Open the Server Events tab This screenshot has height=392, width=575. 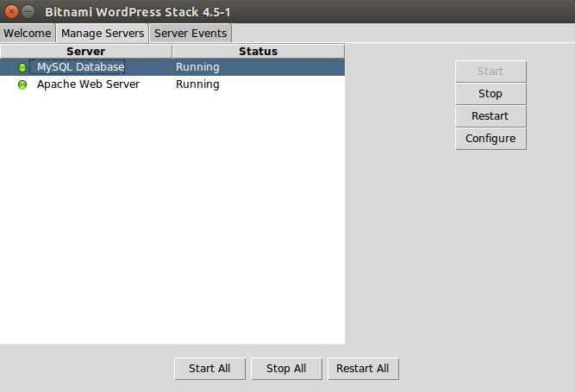[191, 34]
